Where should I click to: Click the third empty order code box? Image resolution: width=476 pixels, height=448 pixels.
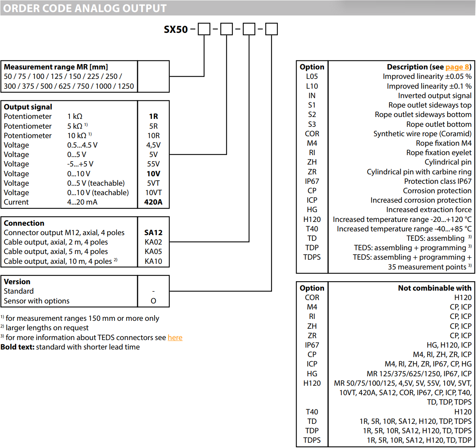(249, 29)
